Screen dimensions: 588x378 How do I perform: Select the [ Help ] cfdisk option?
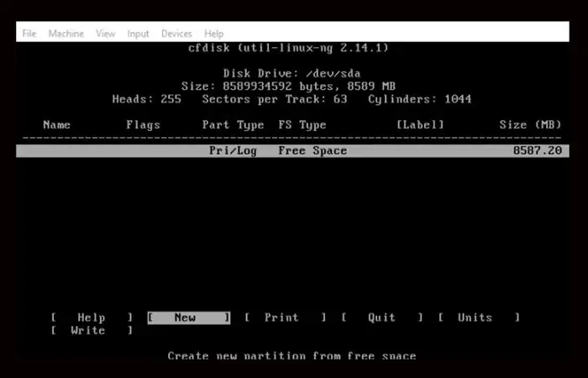coord(92,318)
